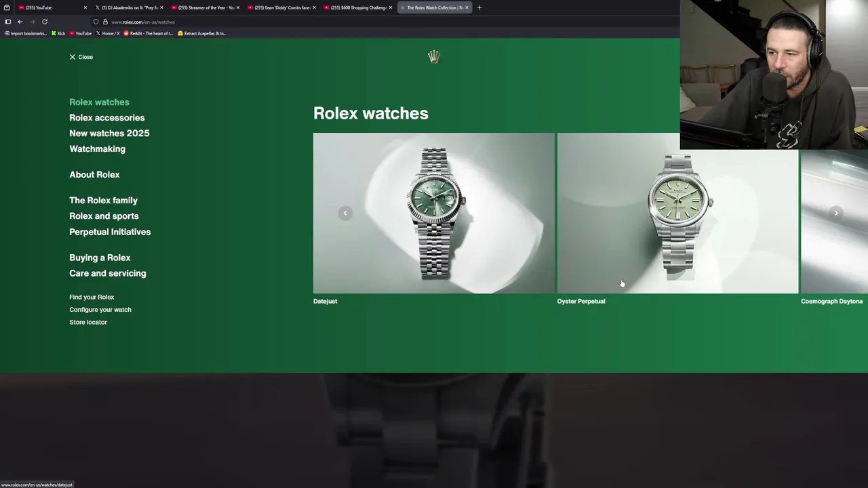Open the Datejust watch image

coord(434,213)
